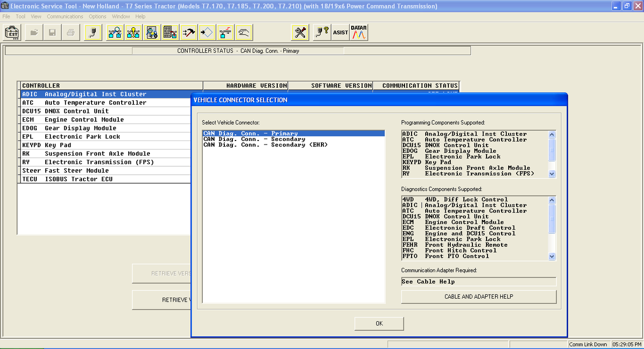Viewport: 644px width, 349px height.
Task: Select ENG Engine and DCU15 Control entry
Action: tap(474, 234)
